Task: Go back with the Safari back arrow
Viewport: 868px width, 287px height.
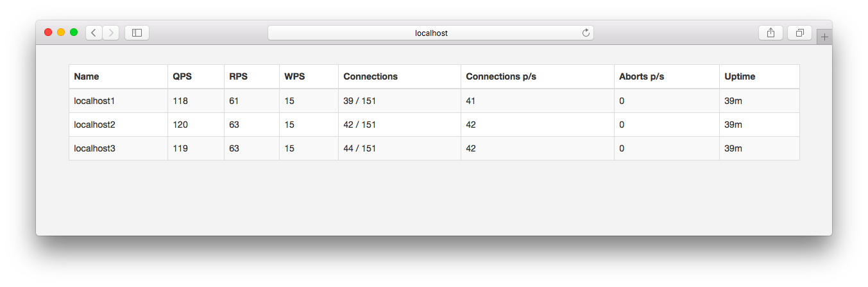Action: point(94,33)
